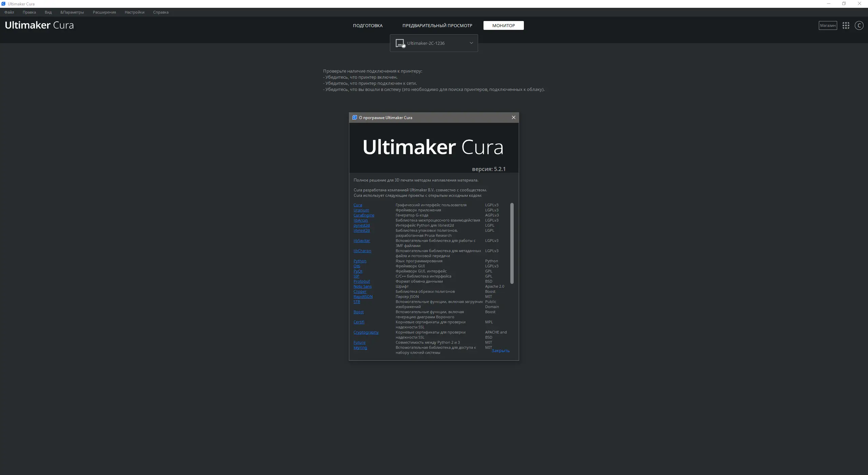Click the Cura icon in the dialog title

tap(355, 117)
